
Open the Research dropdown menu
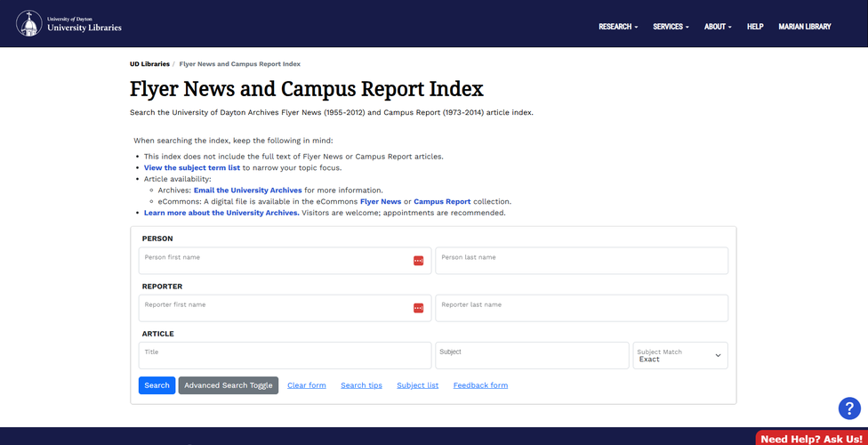click(618, 27)
